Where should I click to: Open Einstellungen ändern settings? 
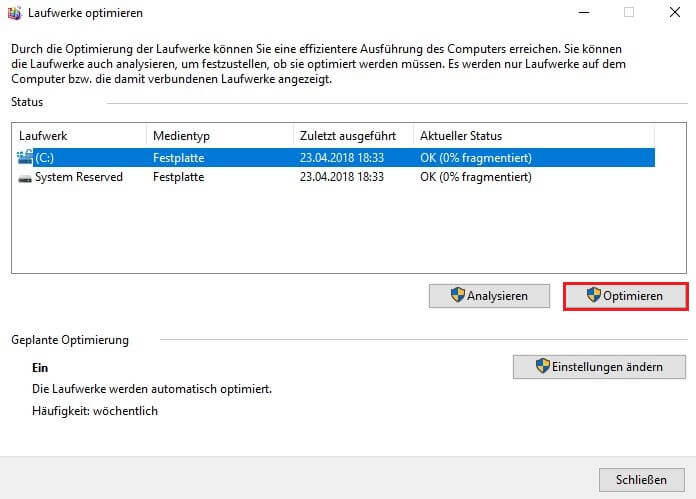tap(599, 367)
